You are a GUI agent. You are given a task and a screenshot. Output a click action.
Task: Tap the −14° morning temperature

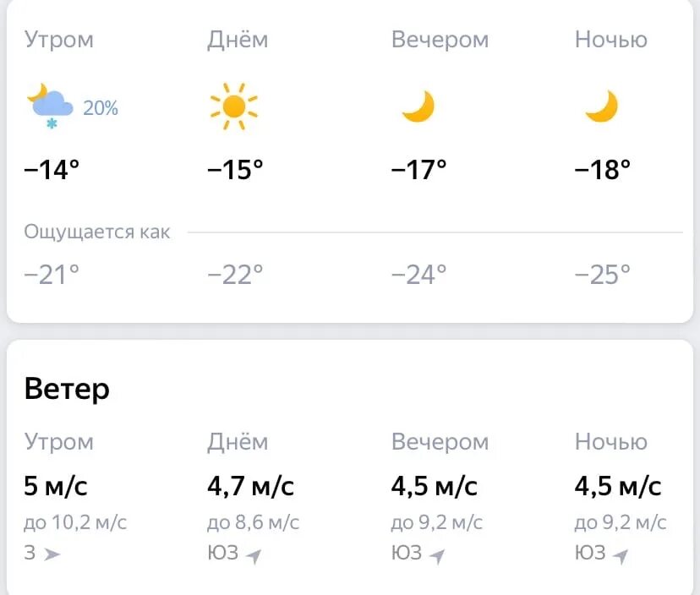52,170
